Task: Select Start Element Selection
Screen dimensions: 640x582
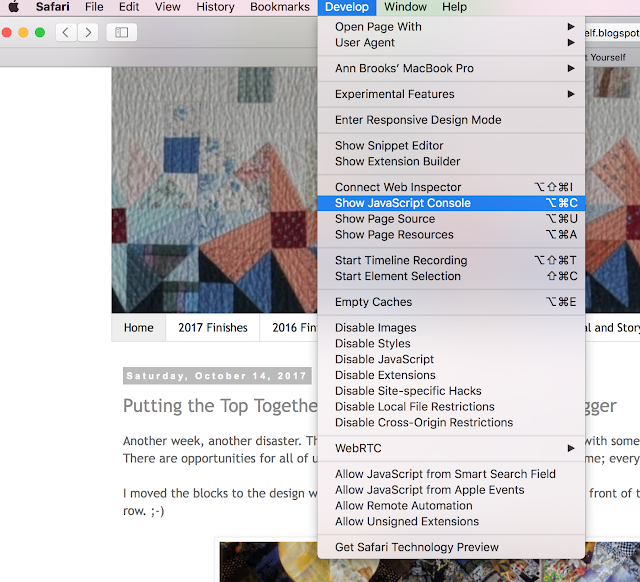Action: [x=451, y=276]
